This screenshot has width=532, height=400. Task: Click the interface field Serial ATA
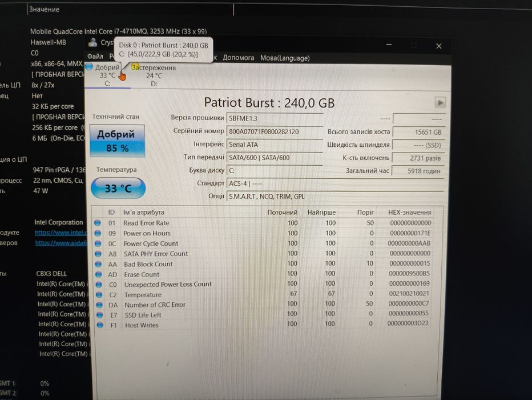pyautogui.click(x=275, y=145)
